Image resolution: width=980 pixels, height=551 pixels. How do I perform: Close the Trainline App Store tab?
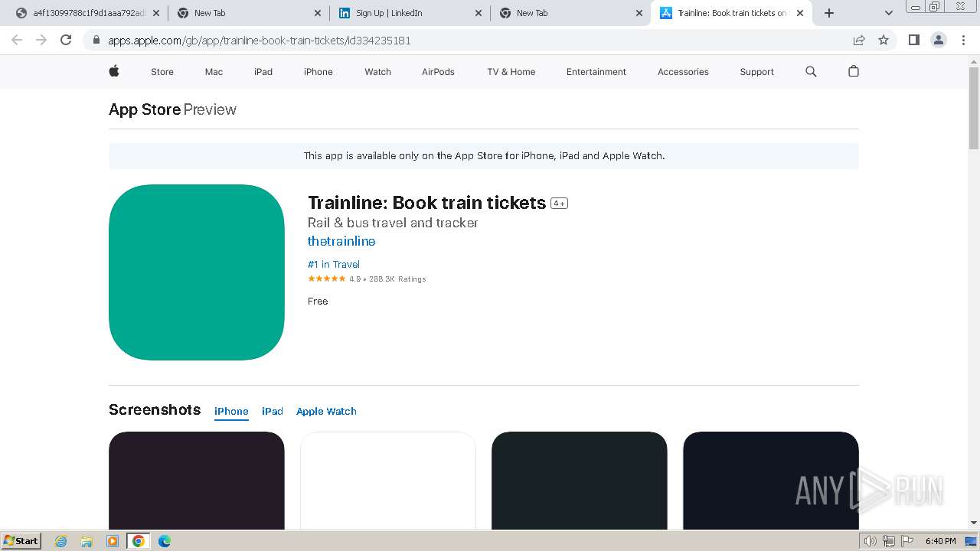click(x=800, y=13)
